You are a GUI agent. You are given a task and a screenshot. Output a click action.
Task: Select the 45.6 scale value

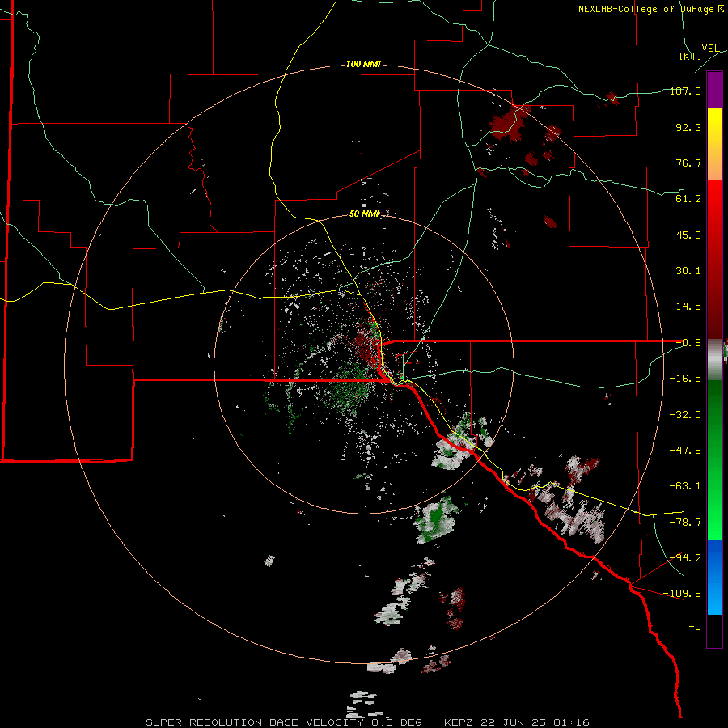(688, 235)
